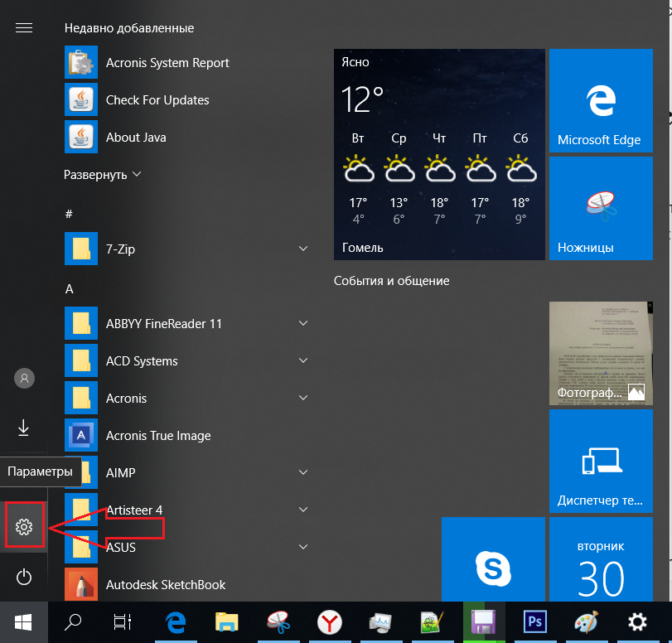Expand the ACD Systems folder
This screenshot has width=672, height=643.
pos(186,360)
